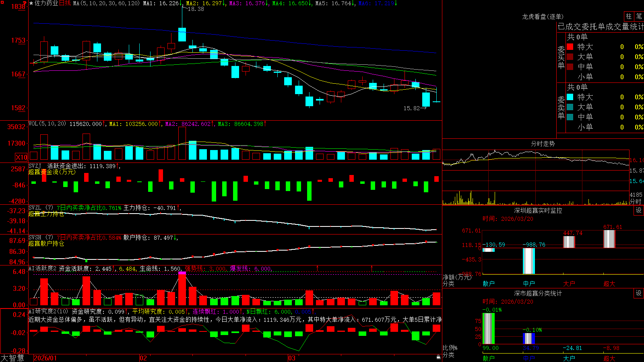Click the 已成交委托单成交量统计 heading
The height and width of the screenshot is (362, 644).
[x=601, y=27]
